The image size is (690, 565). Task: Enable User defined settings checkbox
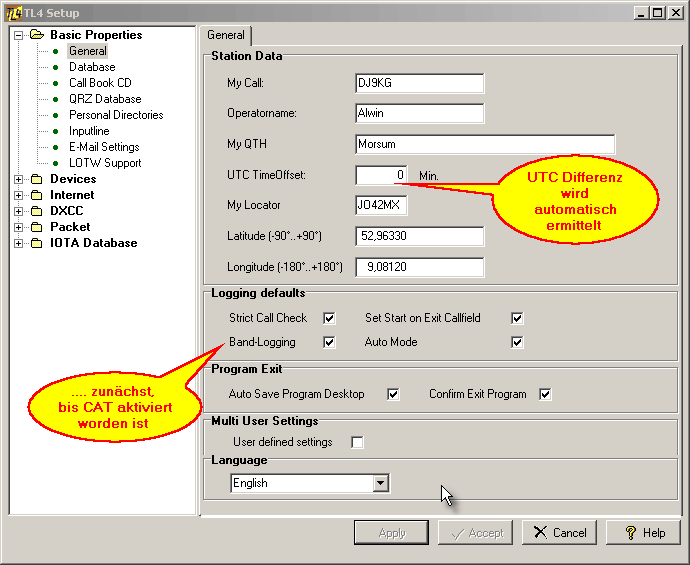click(x=357, y=442)
